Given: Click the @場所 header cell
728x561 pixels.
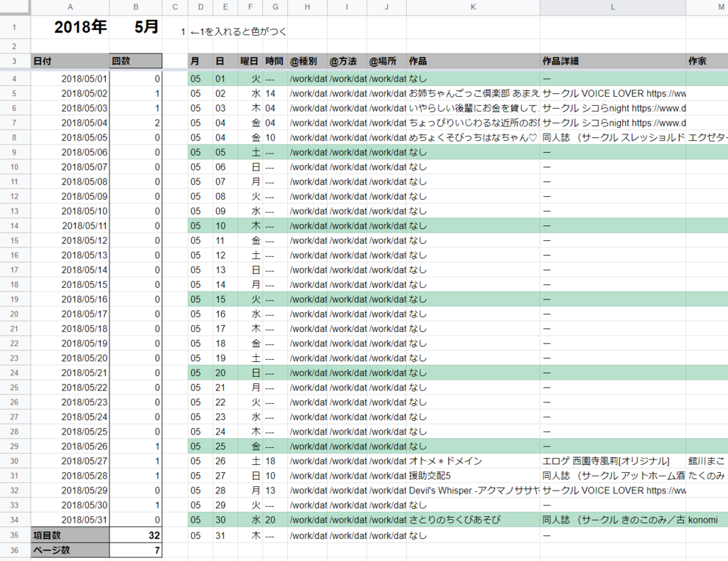Looking at the screenshot, I should 387,61.
